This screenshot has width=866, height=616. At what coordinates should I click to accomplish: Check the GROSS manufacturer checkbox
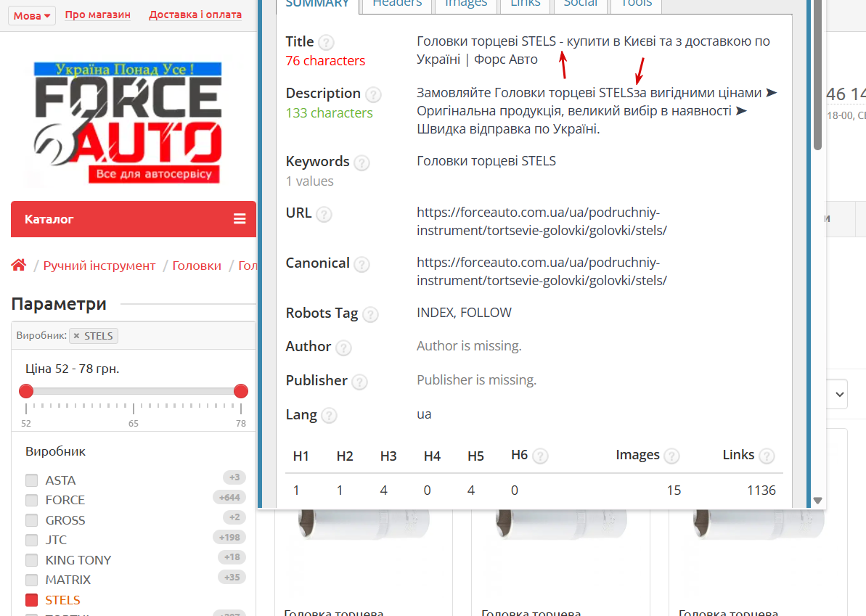pyautogui.click(x=31, y=520)
